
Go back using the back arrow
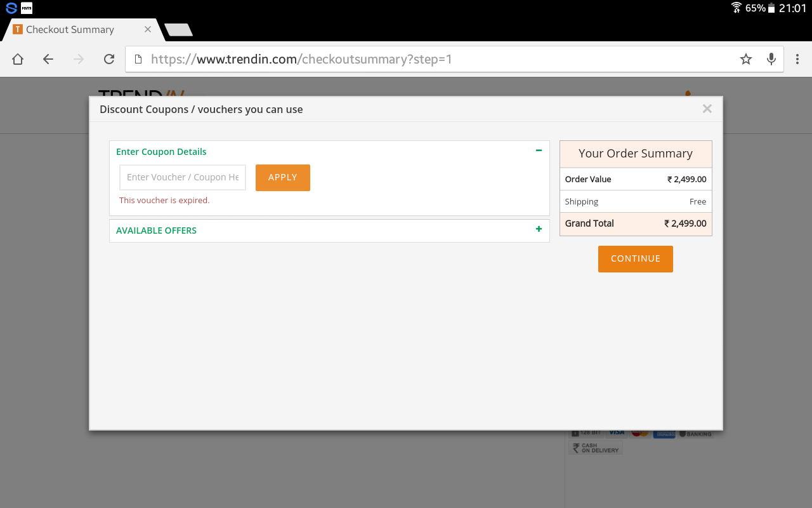click(x=48, y=59)
